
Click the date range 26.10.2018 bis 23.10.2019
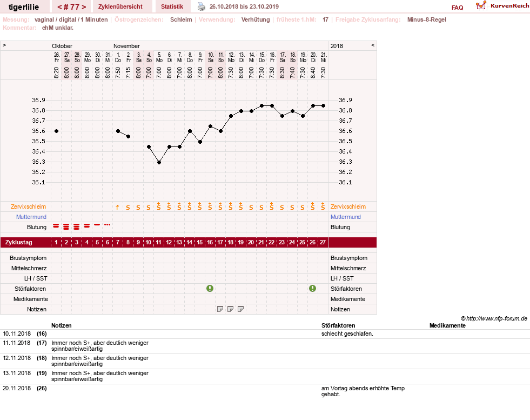[244, 6]
